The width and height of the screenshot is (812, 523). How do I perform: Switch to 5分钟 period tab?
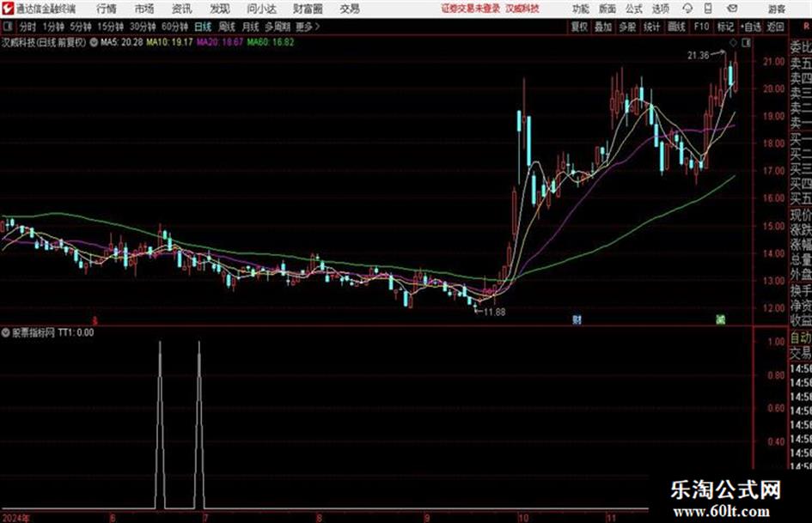pos(81,27)
